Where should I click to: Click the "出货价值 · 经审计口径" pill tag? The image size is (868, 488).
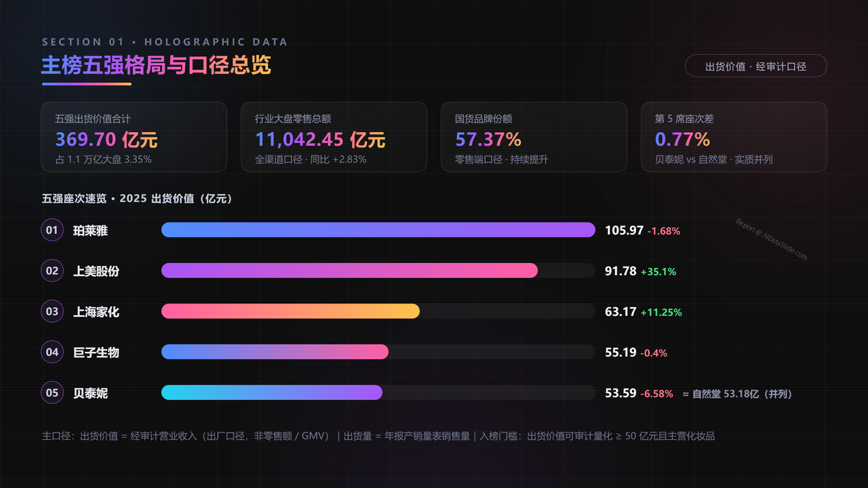[x=756, y=66]
